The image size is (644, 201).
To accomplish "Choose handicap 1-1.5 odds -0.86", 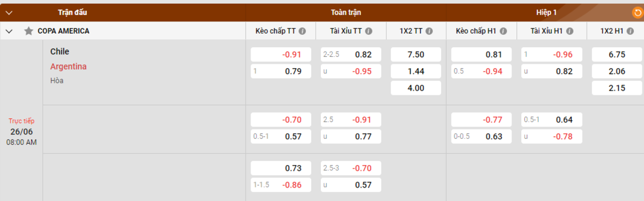I will pos(281,185).
